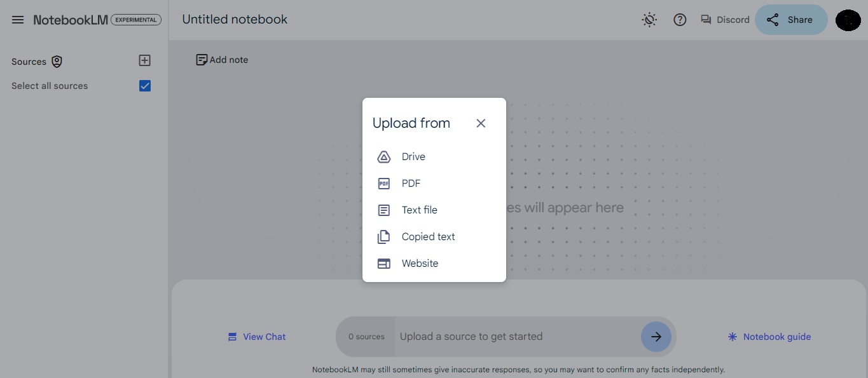Open the Notebook guide
Viewport: 868px width, 378px height.
(x=769, y=337)
